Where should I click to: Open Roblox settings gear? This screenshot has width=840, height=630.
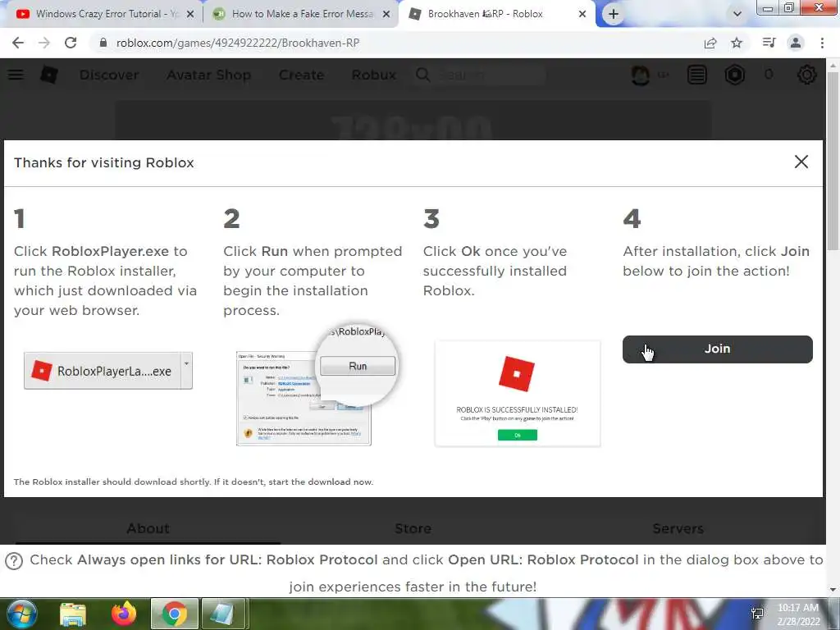point(807,75)
